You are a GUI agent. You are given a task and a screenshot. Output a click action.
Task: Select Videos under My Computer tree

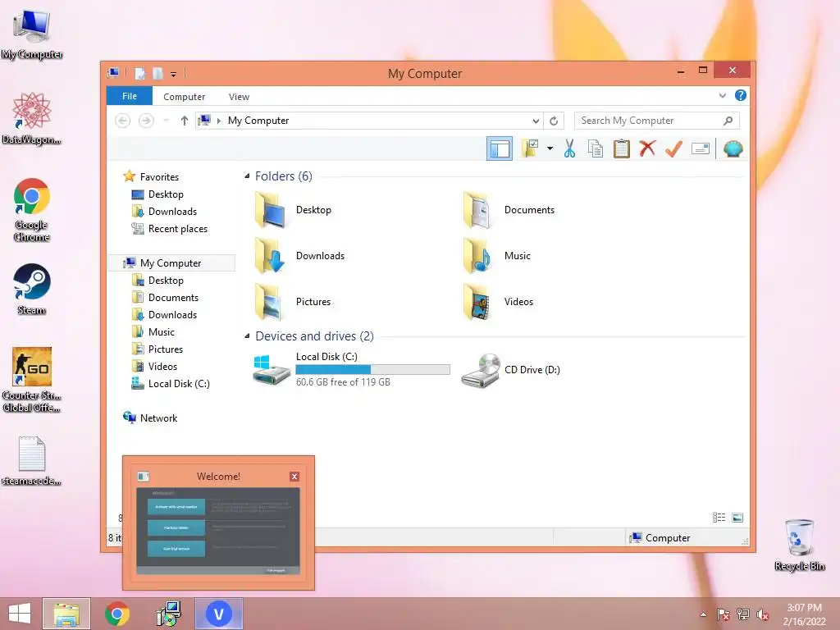coord(162,367)
